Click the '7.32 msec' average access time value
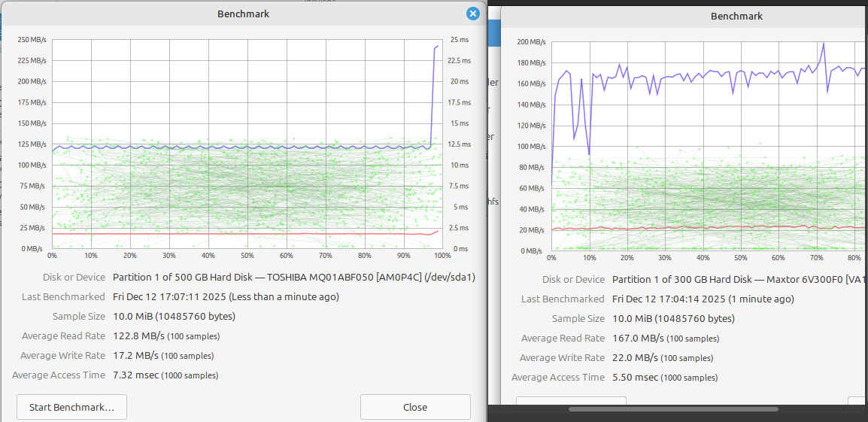 point(135,375)
